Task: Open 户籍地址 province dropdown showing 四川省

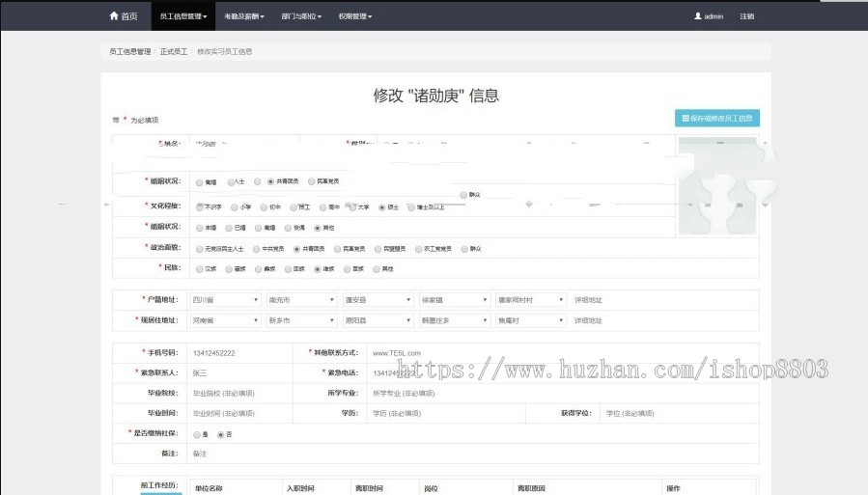Action: pyautogui.click(x=225, y=300)
